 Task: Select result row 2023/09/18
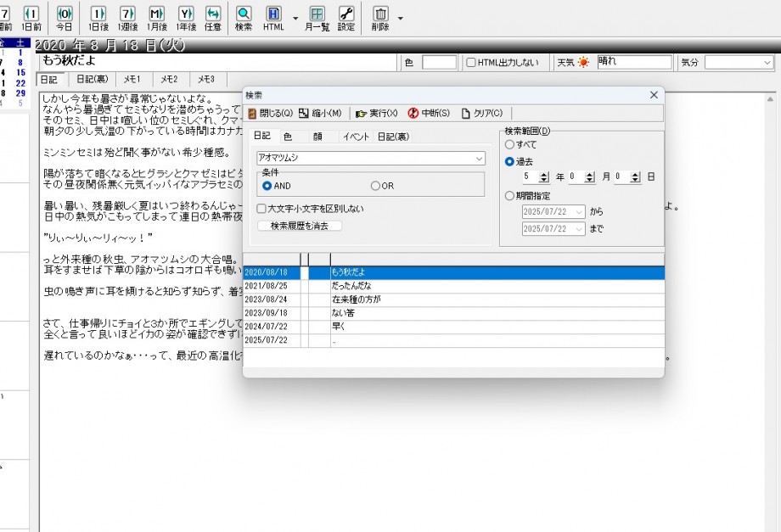454,313
